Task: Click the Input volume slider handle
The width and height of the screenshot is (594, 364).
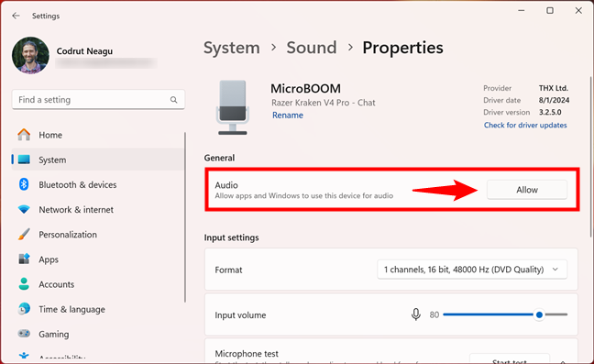Action: tap(539, 314)
